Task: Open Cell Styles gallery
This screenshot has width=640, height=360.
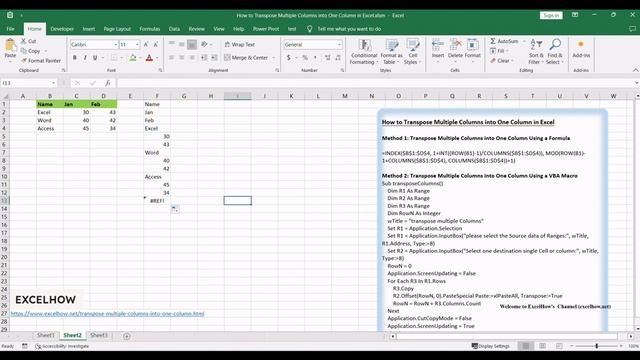Action: point(412,52)
